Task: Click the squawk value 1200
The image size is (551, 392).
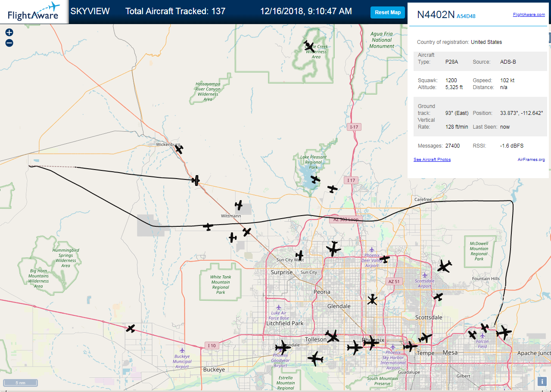Action: point(451,80)
